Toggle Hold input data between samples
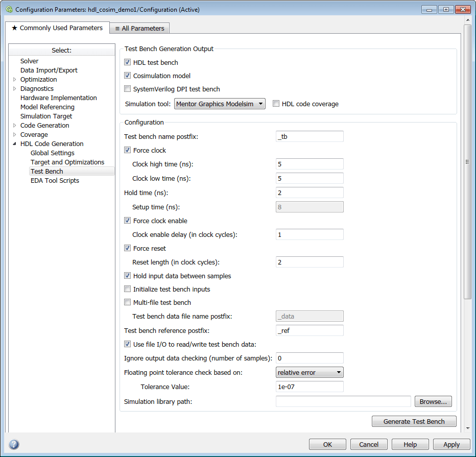The image size is (476, 457). pos(128,276)
